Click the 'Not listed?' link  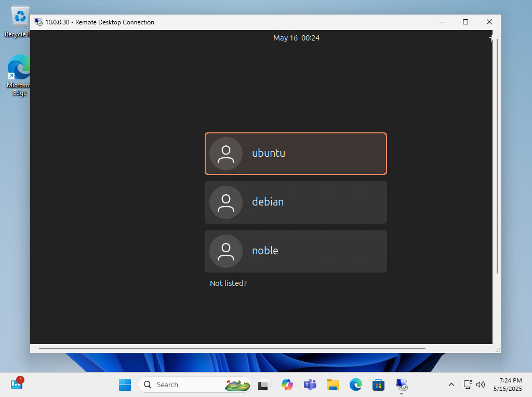pos(229,283)
